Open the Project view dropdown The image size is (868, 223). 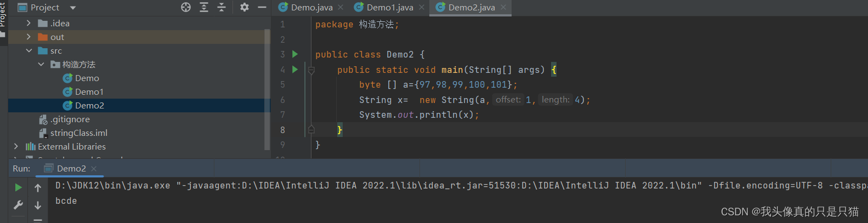[x=73, y=8]
